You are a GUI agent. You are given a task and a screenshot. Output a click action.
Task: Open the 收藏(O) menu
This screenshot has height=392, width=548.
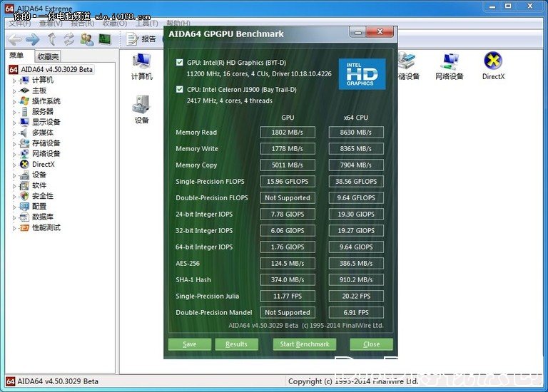click(x=115, y=24)
